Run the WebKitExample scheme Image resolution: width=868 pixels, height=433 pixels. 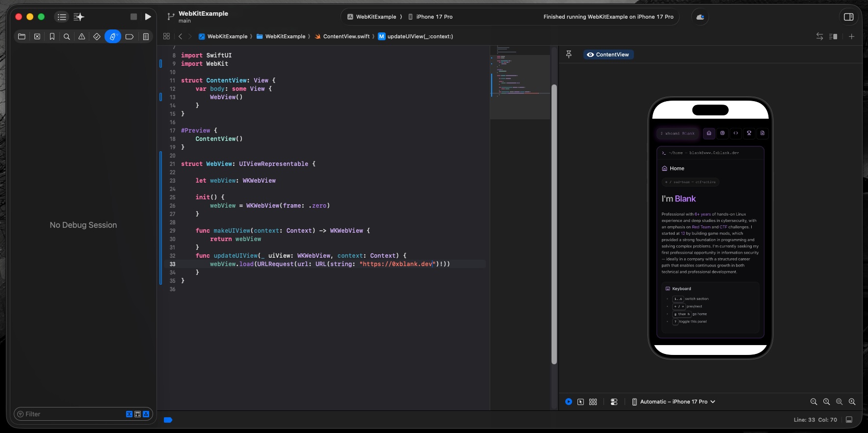point(148,17)
